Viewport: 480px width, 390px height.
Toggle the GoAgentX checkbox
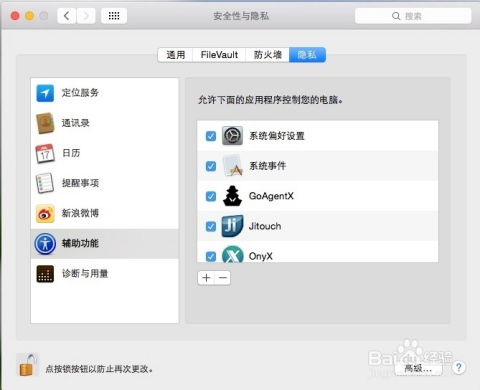[211, 196]
